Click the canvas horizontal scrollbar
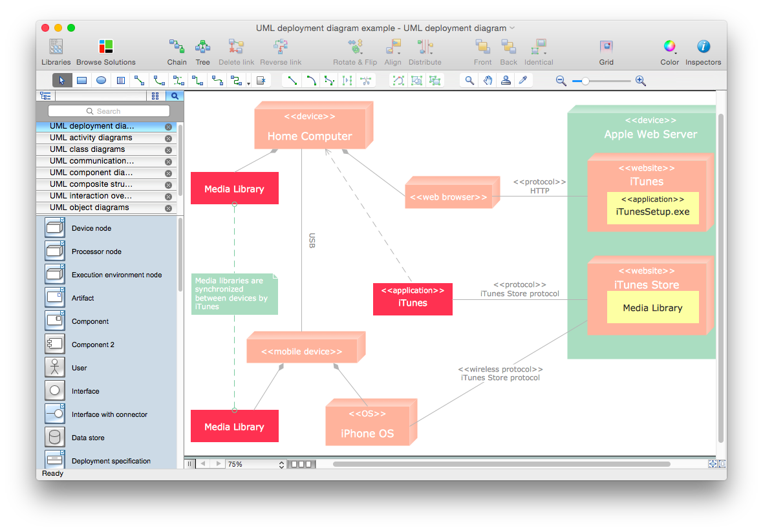763x532 pixels. (x=501, y=464)
